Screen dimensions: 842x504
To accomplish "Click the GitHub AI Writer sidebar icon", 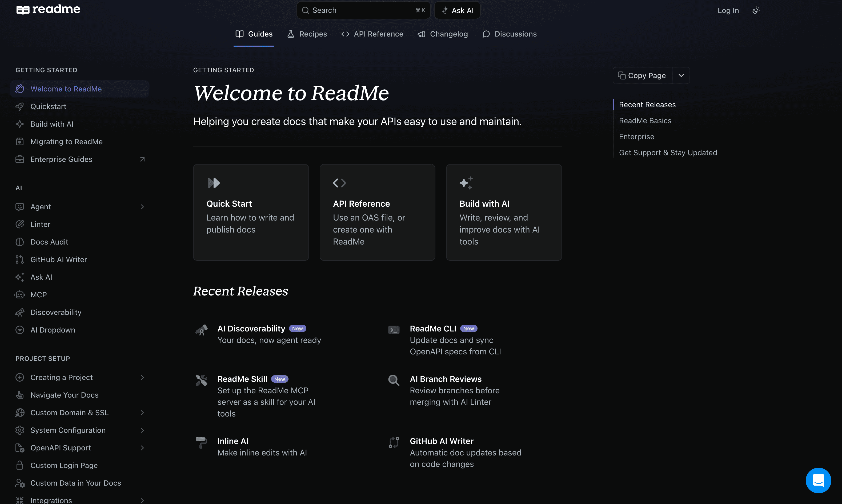I will 20,259.
